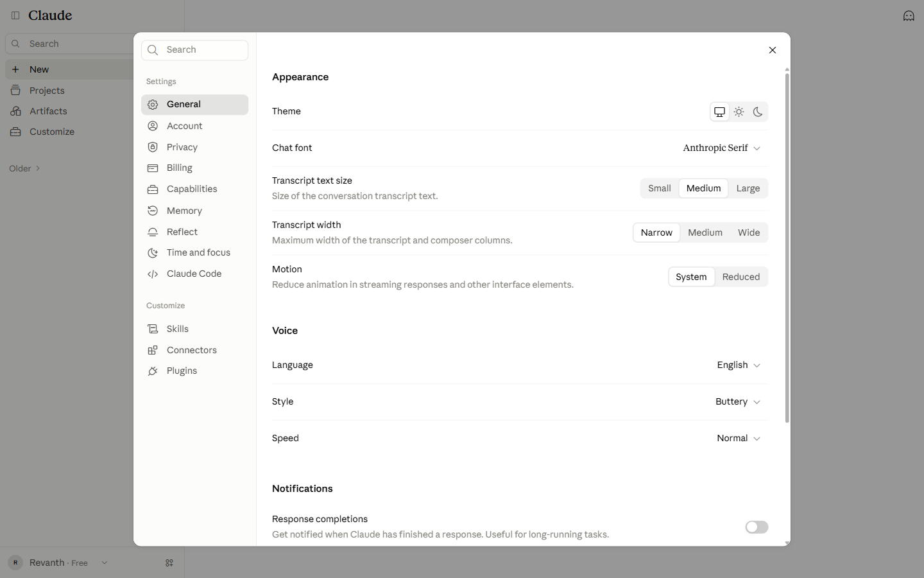Image resolution: width=924 pixels, height=578 pixels.
Task: Open Artifacts in the main sidebar
Action: point(69,111)
